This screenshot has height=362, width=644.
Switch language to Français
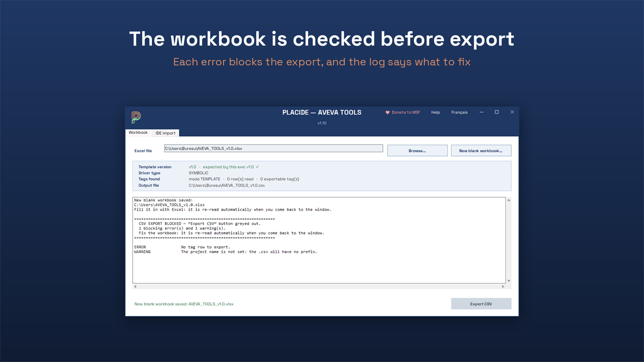(459, 112)
